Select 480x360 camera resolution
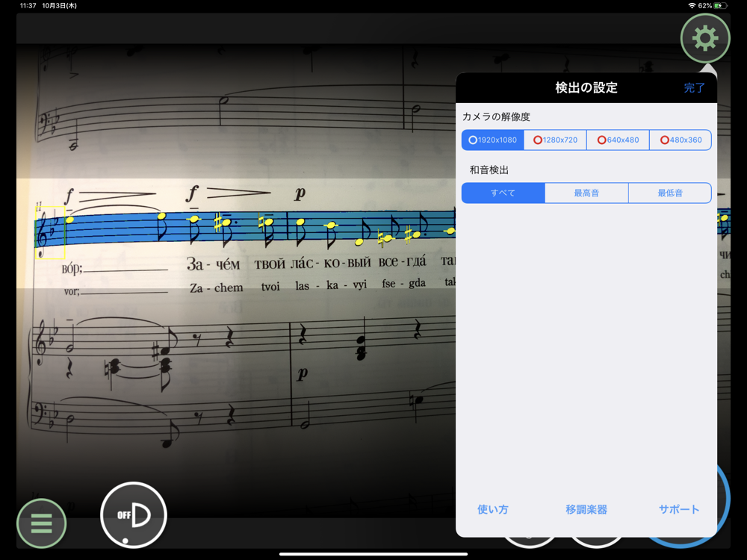This screenshot has width=747, height=560. (681, 140)
